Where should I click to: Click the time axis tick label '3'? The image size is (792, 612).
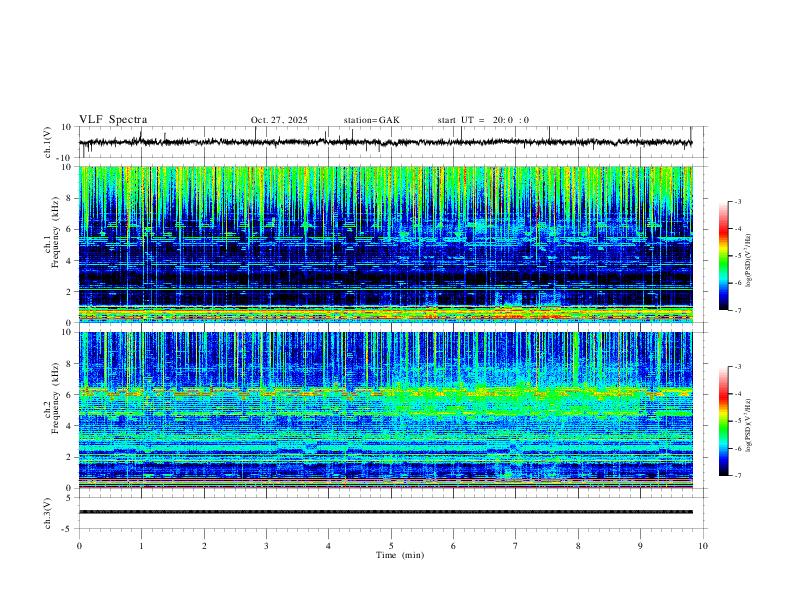[x=266, y=546]
